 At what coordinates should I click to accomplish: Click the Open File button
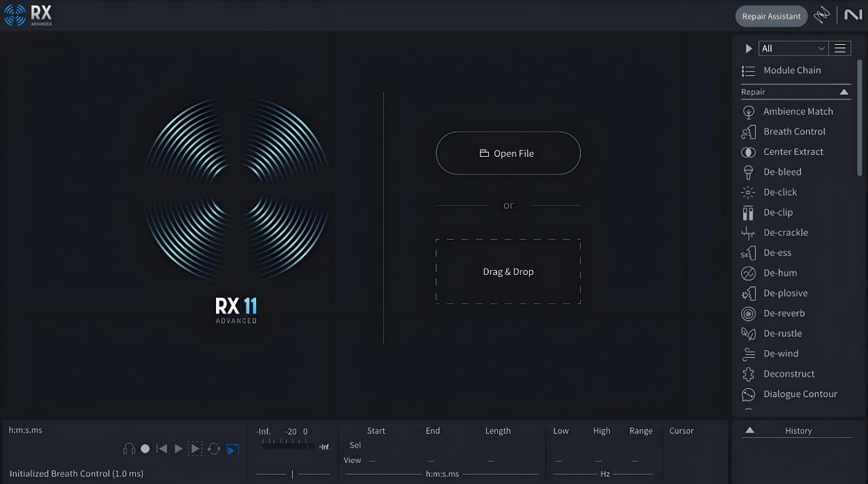508,153
